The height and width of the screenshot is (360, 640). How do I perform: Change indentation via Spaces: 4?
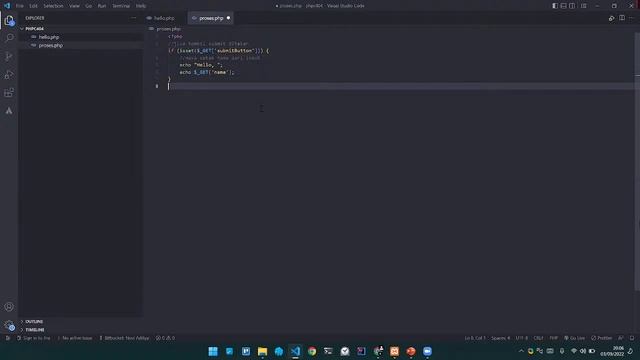point(501,338)
